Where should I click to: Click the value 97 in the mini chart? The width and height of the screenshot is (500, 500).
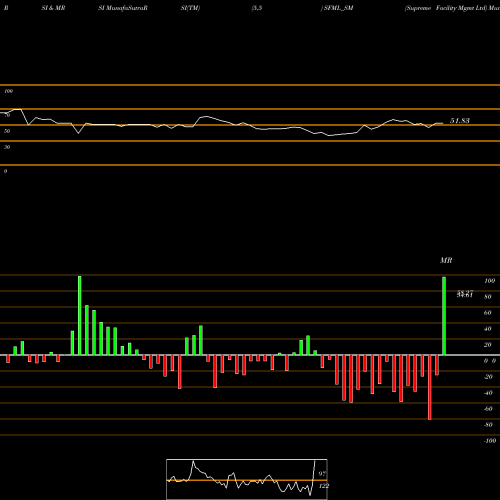322,474
